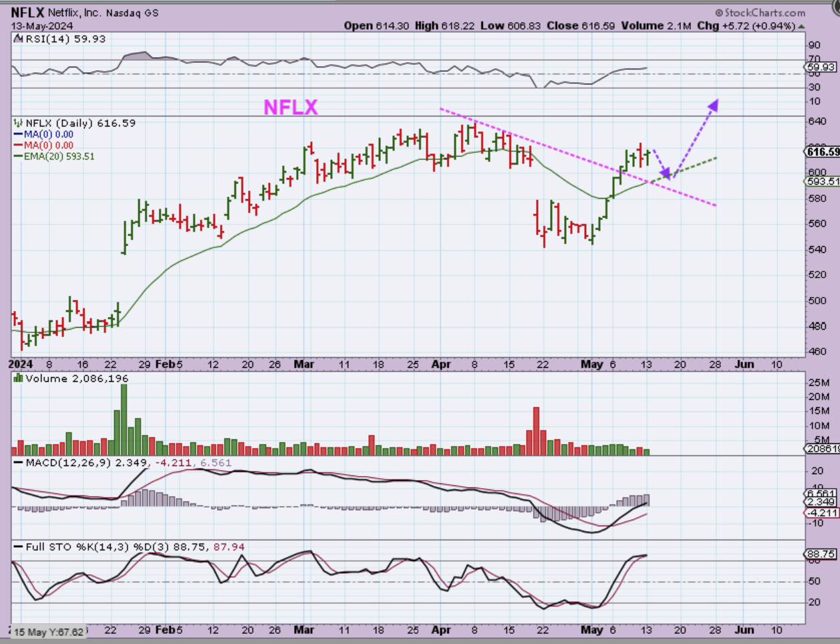
Task: Click the NFLX (Daily) candlestick legend icon
Action: pyautogui.click(x=19, y=123)
